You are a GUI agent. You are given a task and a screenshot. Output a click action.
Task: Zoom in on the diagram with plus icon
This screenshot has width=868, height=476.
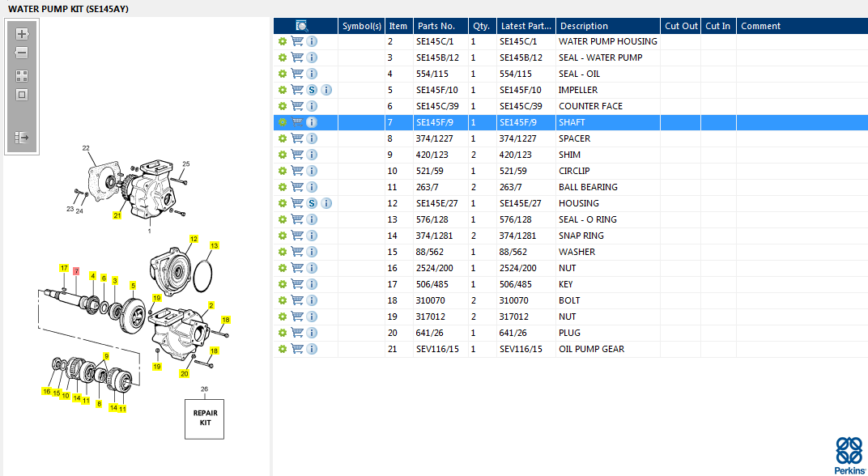(22, 34)
